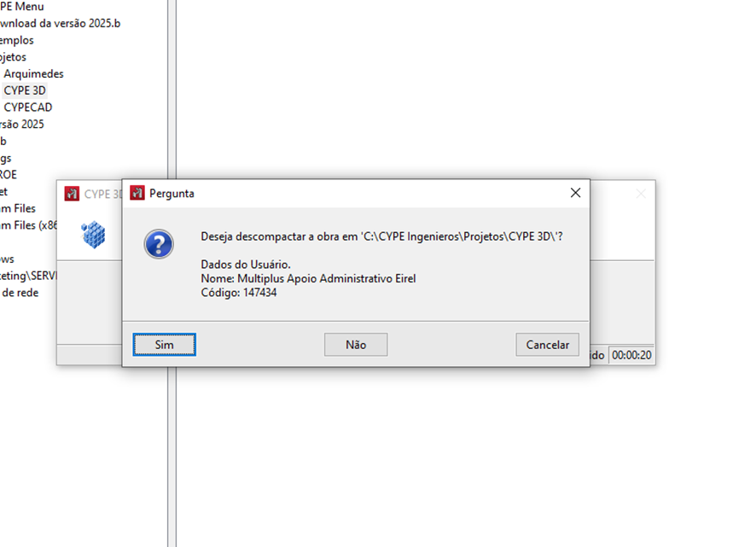The image size is (756, 547).
Task: Select the Menu entry at tree top
Action: 21,7
